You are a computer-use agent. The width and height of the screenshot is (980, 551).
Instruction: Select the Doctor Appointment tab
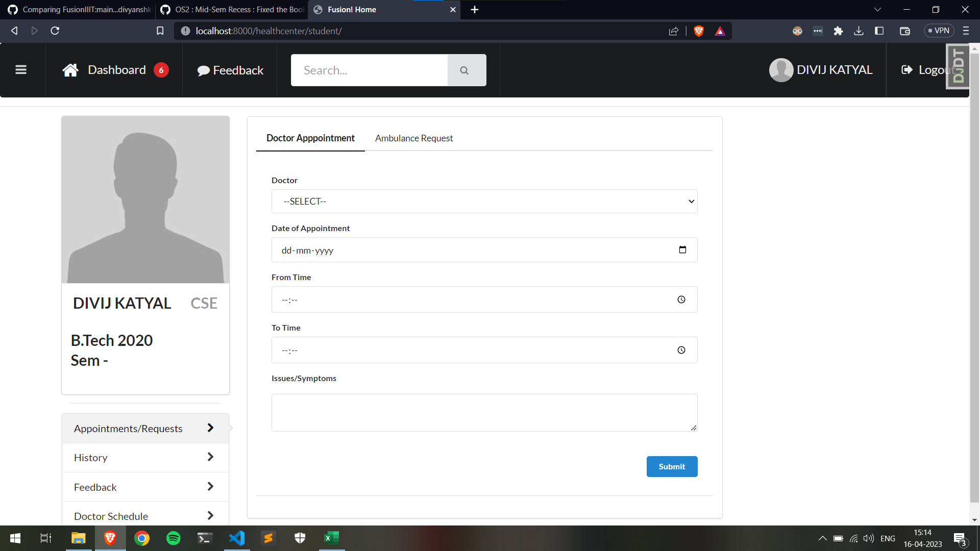coord(310,138)
